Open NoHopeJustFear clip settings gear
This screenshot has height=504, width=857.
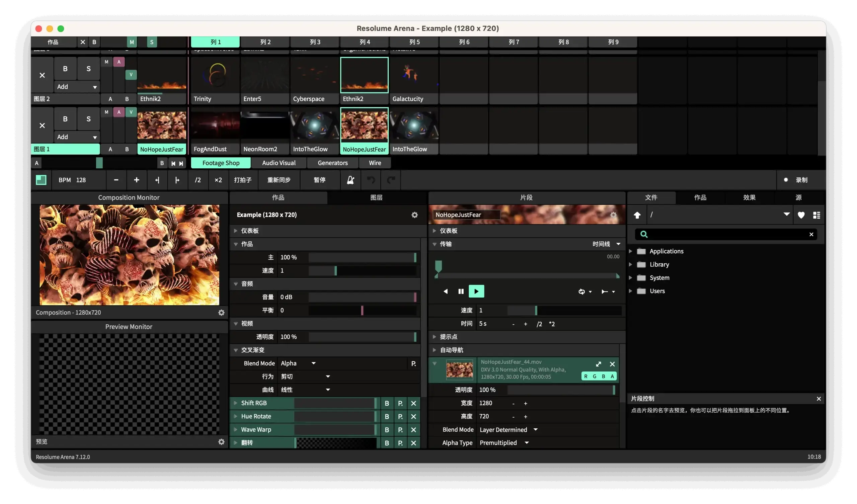pyautogui.click(x=613, y=215)
